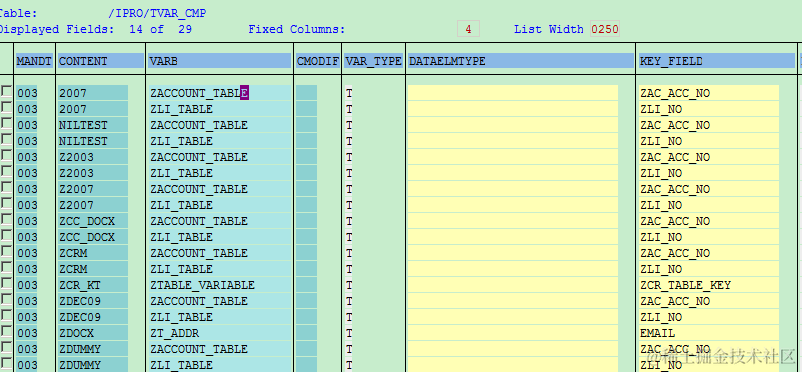Mark the ZCR_KT ZTABLE_VARIABLE row checkbox
The image size is (802, 372).
pyautogui.click(x=6, y=283)
